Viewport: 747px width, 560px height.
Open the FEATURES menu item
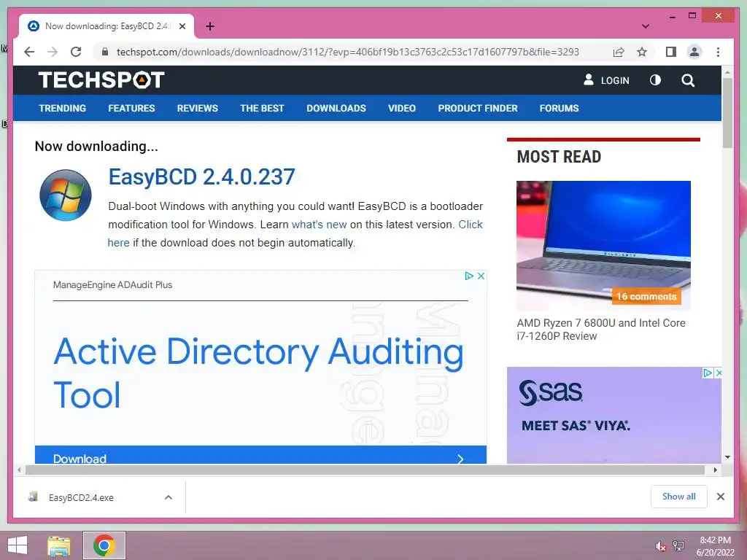coord(131,108)
